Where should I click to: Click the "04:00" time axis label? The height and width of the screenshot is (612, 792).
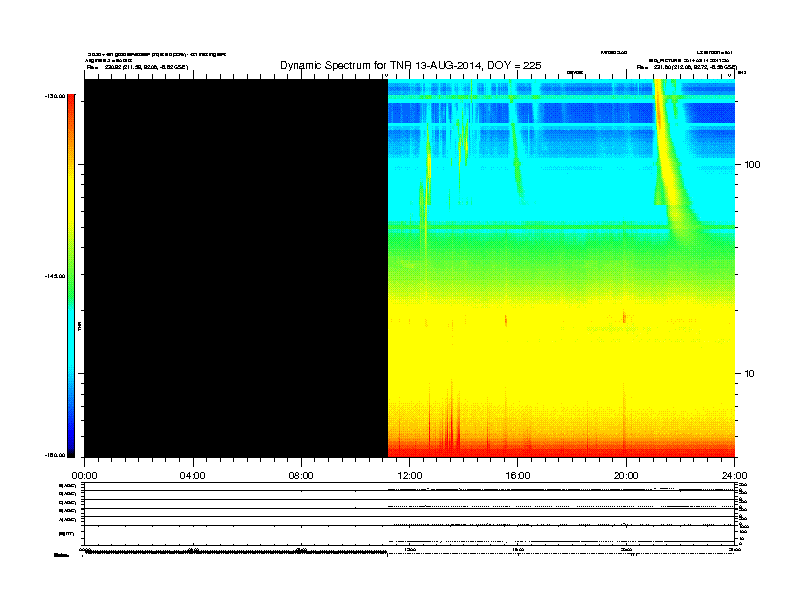point(192,476)
